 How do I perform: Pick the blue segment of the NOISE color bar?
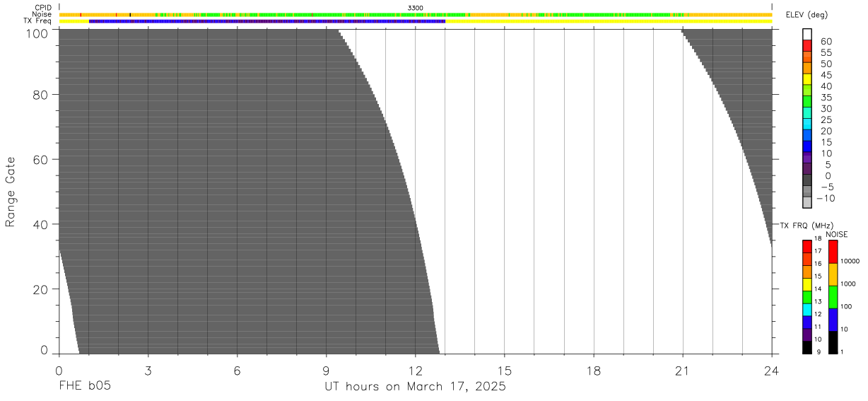[x=833, y=320]
